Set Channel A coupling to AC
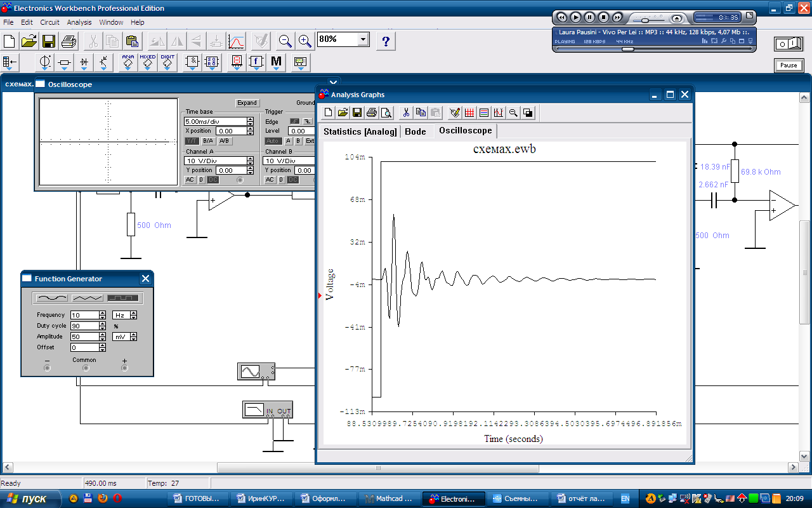The height and width of the screenshot is (508, 812). pos(190,180)
